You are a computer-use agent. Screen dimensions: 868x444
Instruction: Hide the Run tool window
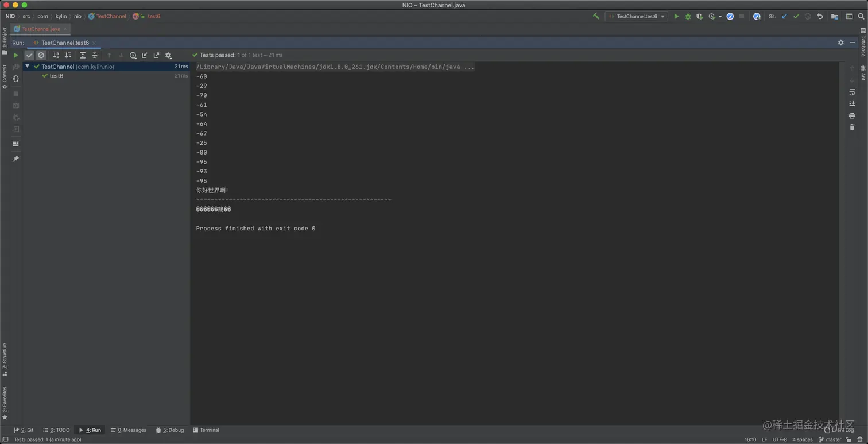pyautogui.click(x=852, y=43)
